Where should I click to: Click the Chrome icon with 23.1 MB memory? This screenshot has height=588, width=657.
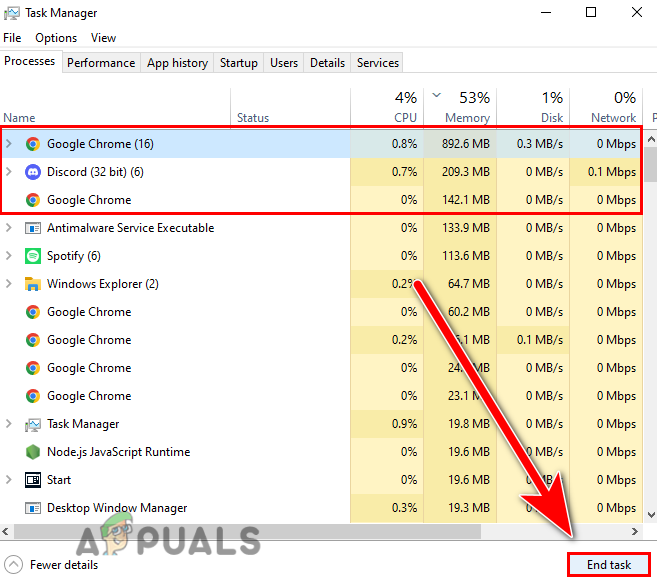click(33, 396)
